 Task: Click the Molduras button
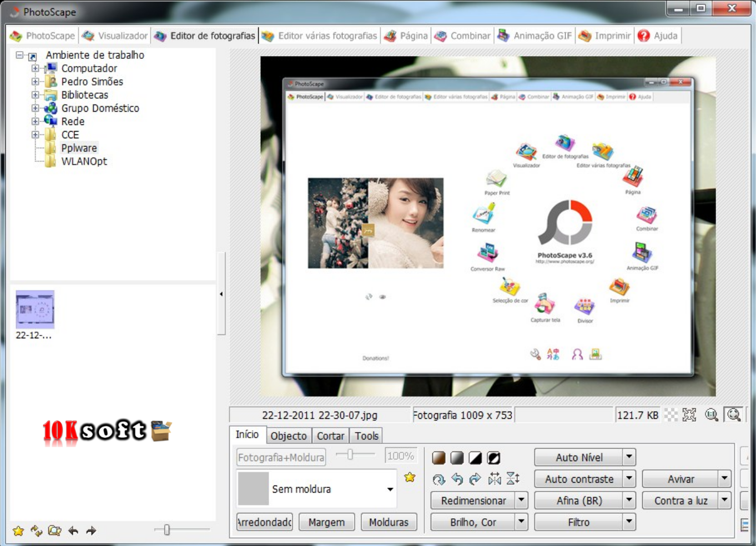coord(389,522)
